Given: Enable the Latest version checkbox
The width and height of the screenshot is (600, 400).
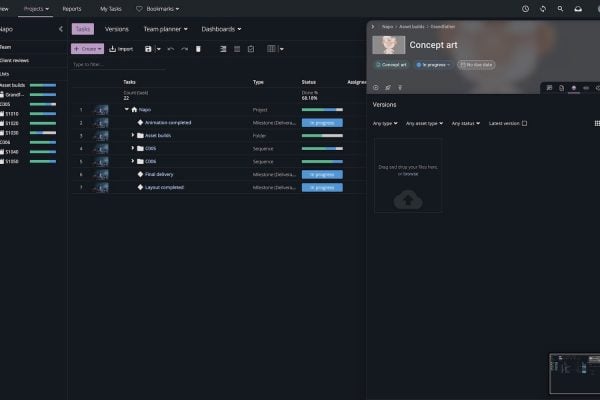Looking at the screenshot, I should coord(525,123).
